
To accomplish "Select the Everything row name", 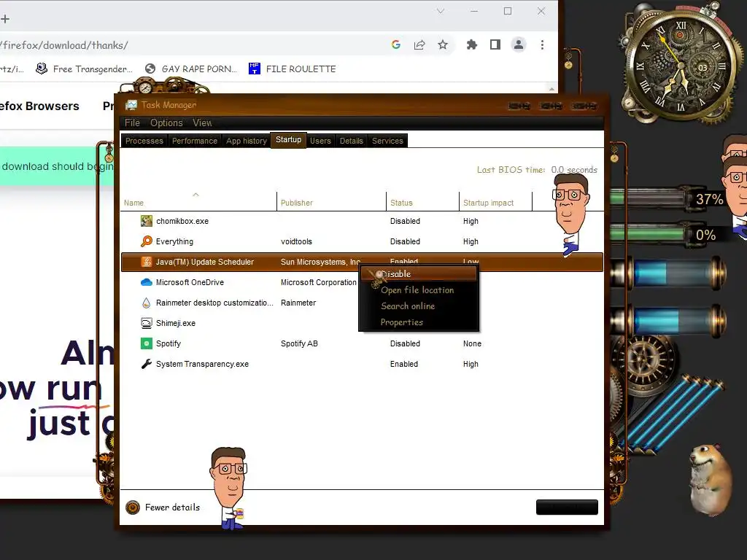I will tap(174, 241).
